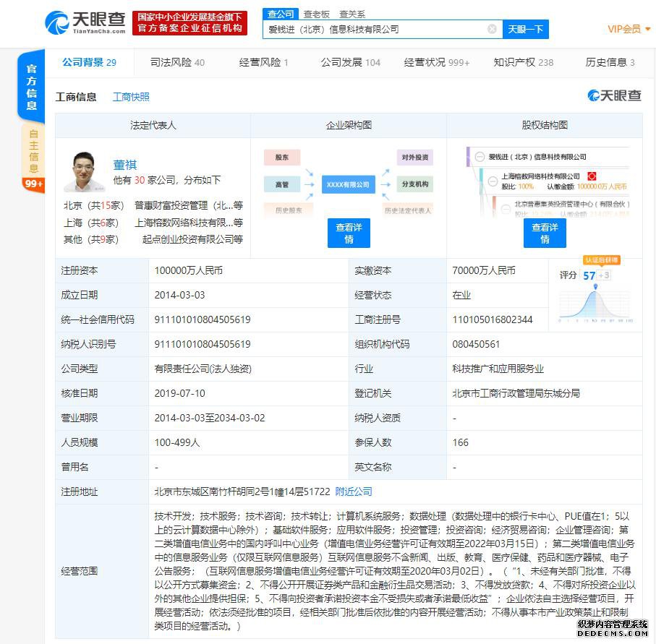
Task: Click the business term 2014-03-03至2034-03-02
Action: pyautogui.click(x=210, y=418)
